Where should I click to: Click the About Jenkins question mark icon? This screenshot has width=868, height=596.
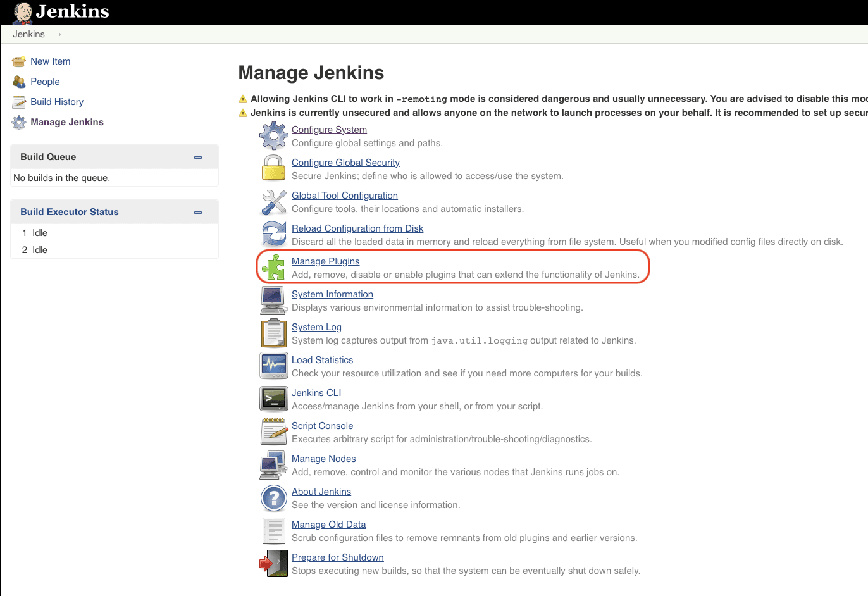274,497
